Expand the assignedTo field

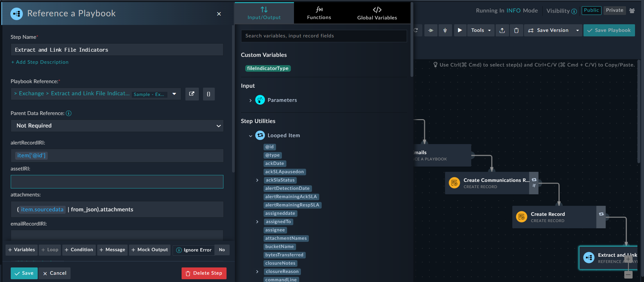click(257, 222)
